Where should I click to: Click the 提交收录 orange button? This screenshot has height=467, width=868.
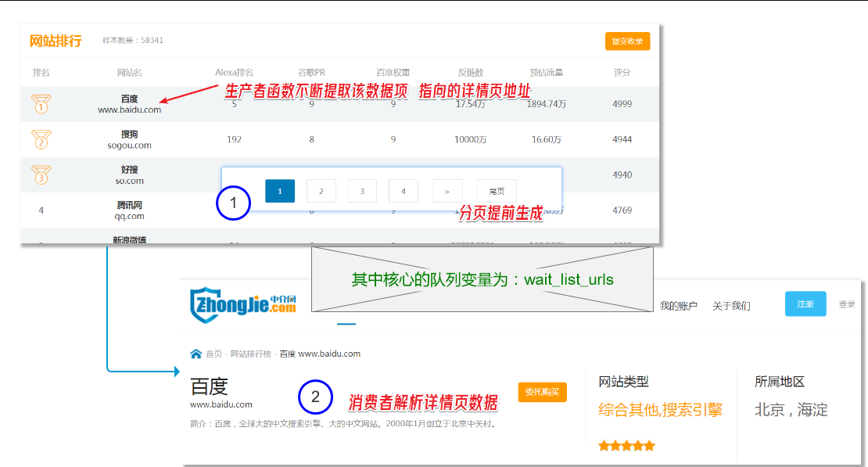(627, 41)
